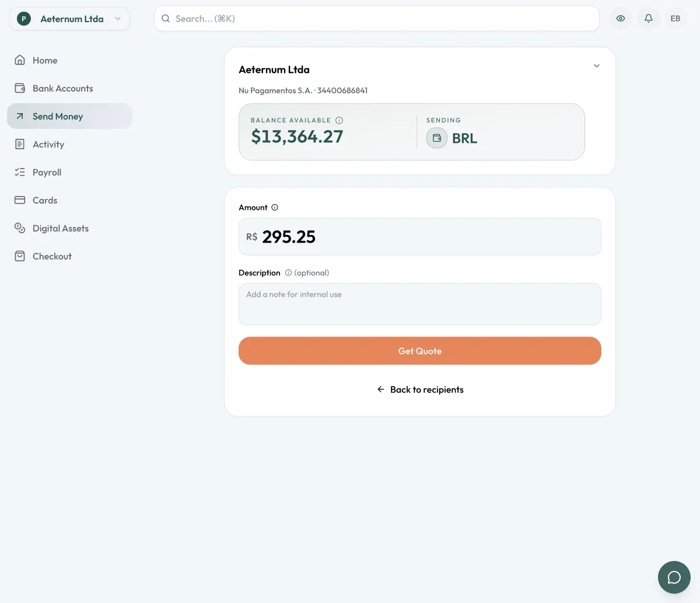Screen dimensions: 700x603
Task: Toggle balance visibility with the eye icon
Action: click(x=621, y=19)
